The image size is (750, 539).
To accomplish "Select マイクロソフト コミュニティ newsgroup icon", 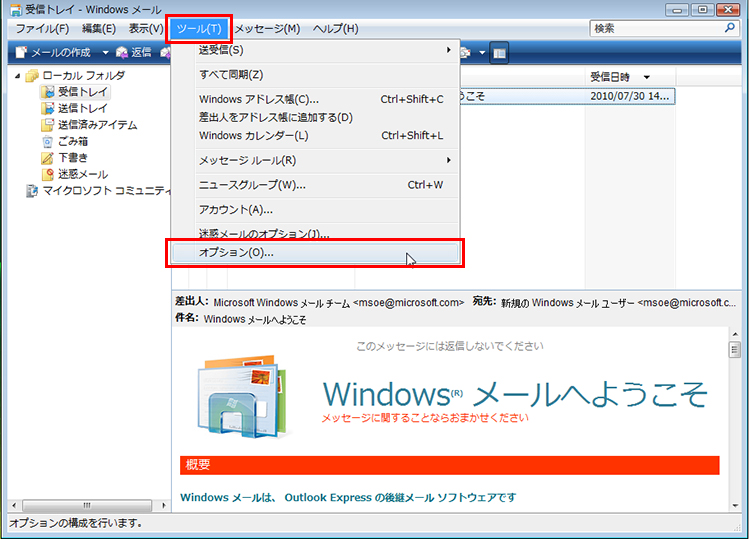I will 32,191.
